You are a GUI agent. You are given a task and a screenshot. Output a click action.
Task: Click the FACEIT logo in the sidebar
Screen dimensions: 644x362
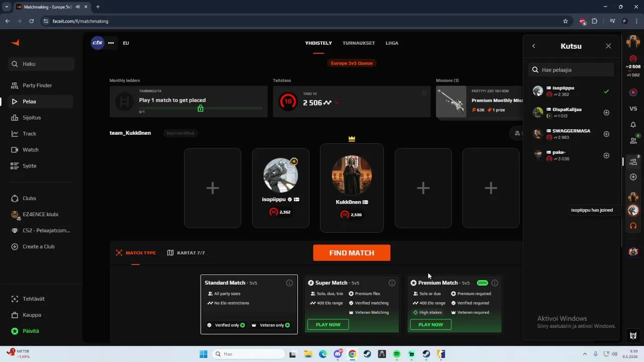[x=15, y=43]
